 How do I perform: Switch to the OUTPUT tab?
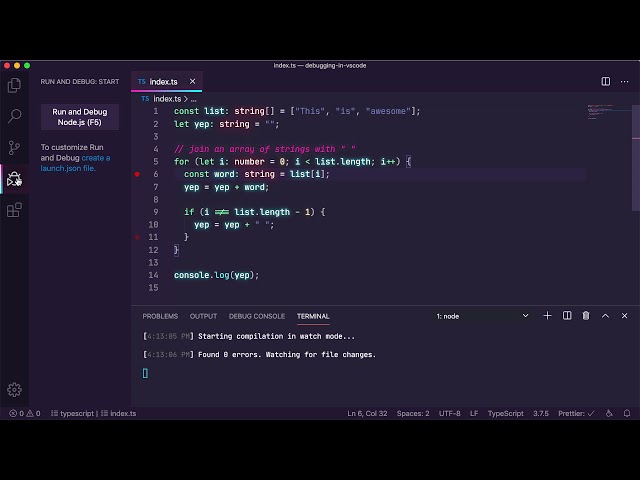[203, 316]
